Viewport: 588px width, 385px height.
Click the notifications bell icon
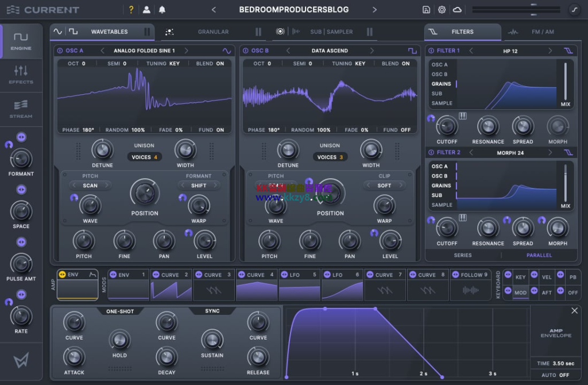163,9
